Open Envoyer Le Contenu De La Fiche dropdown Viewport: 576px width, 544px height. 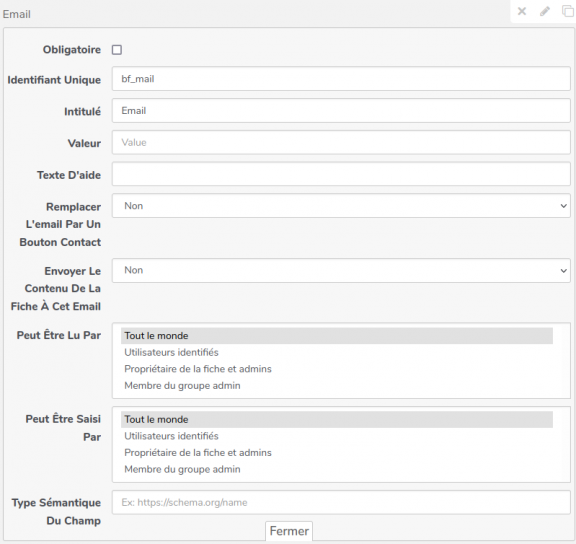341,270
